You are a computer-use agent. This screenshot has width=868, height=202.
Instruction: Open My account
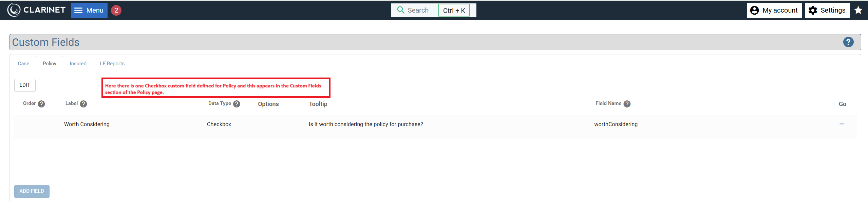[x=774, y=10]
